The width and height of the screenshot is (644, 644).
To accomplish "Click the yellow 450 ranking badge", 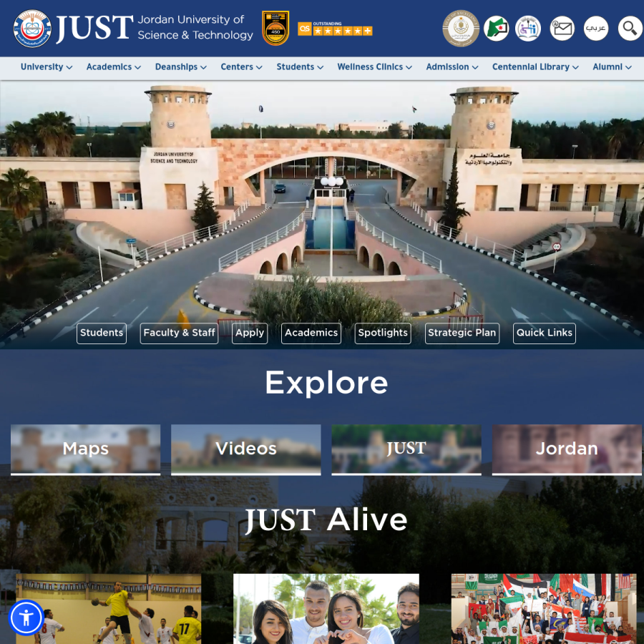I will (275, 28).
